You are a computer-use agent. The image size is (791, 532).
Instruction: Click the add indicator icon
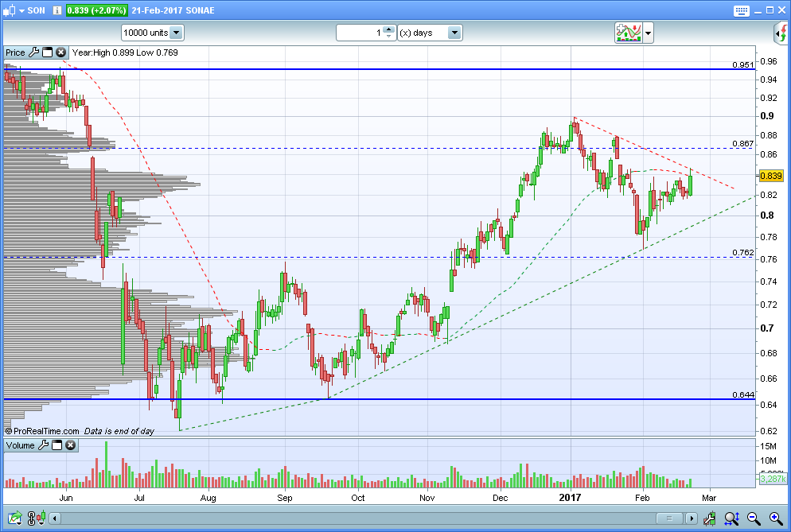click(x=628, y=33)
